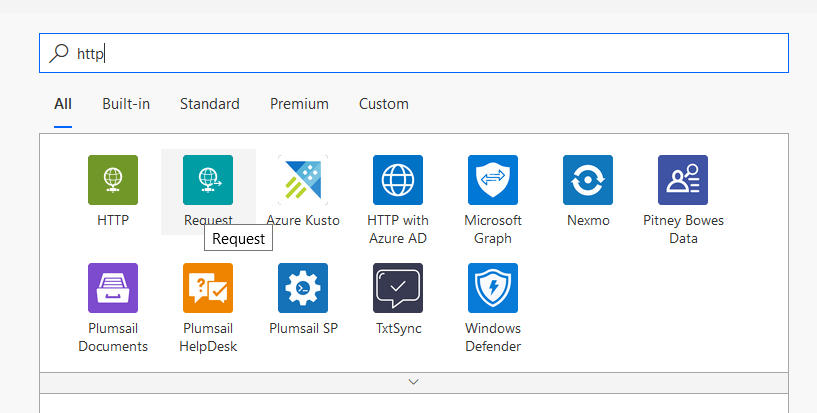Expand connector list with the down chevron
The height and width of the screenshot is (413, 817).
413,382
